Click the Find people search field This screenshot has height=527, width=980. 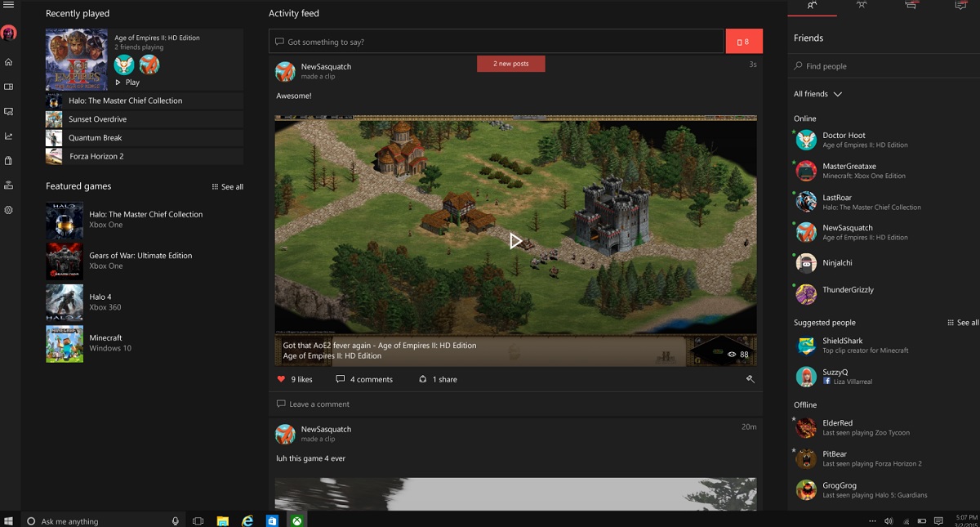[884, 66]
